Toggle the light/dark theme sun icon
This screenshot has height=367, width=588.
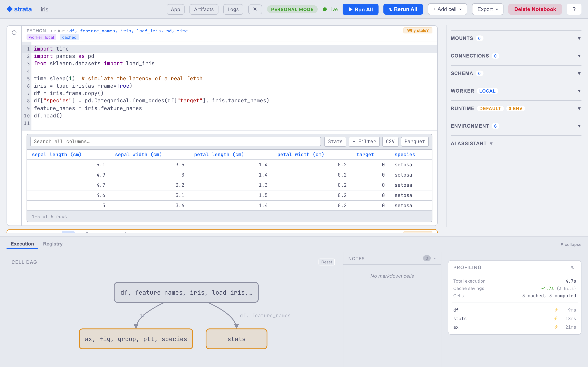pos(255,9)
